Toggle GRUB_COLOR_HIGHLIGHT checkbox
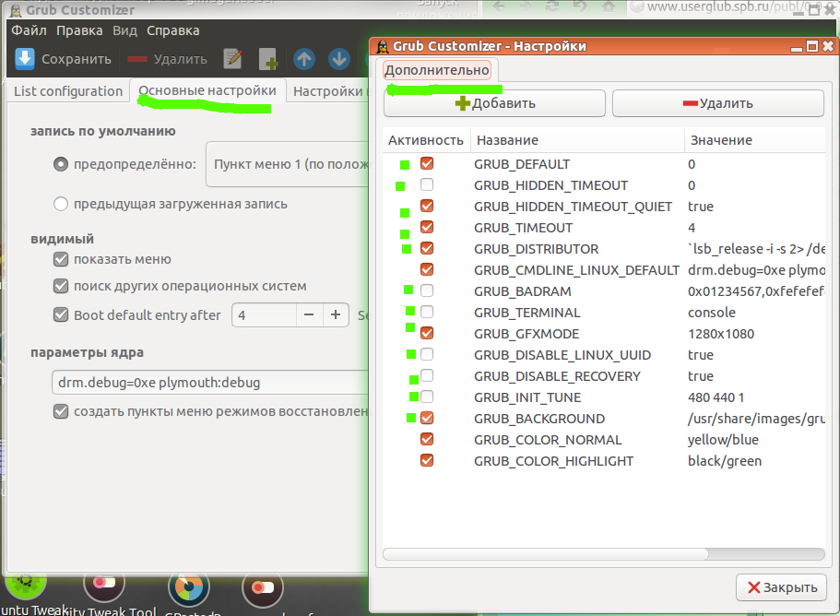Image resolution: width=840 pixels, height=616 pixels. pos(427,461)
